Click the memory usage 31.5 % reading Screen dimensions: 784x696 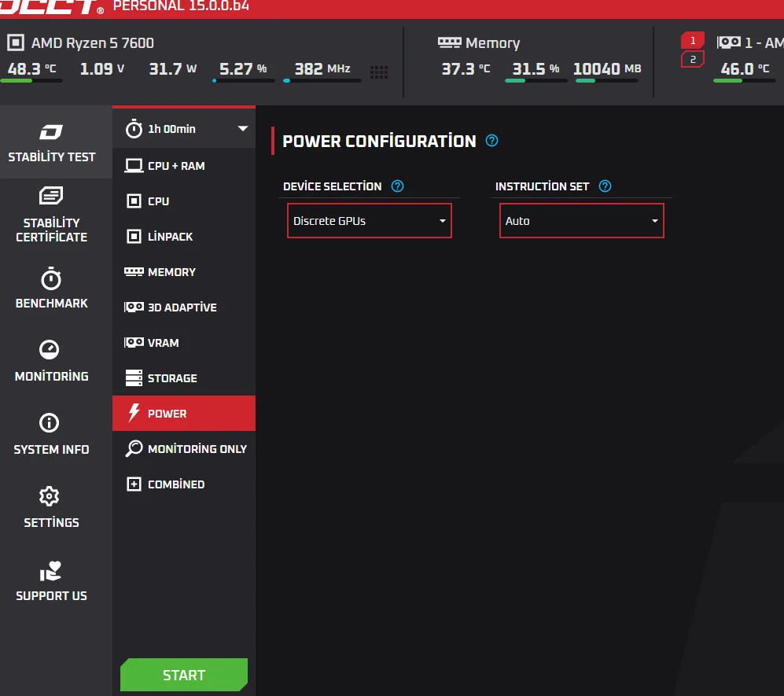tap(536, 69)
